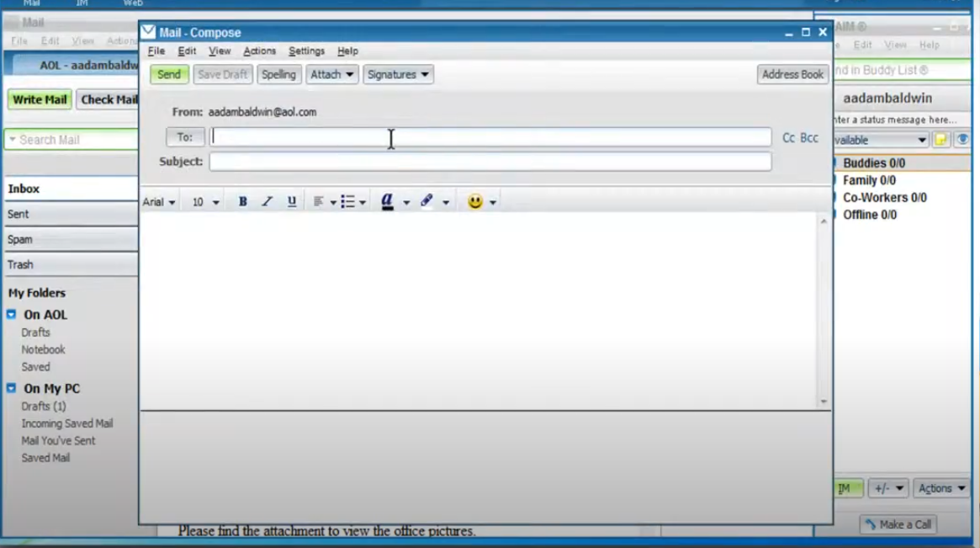Open the font color palette arrow

[x=406, y=203]
